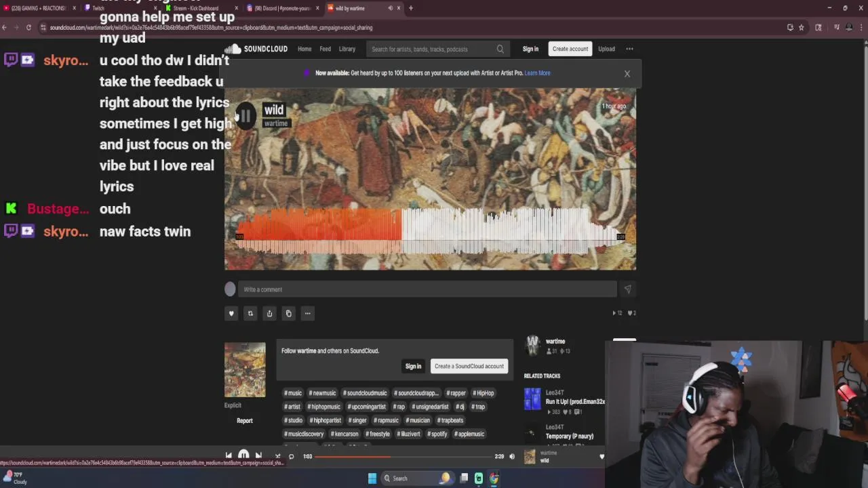Select the #music tag

pos(294,393)
